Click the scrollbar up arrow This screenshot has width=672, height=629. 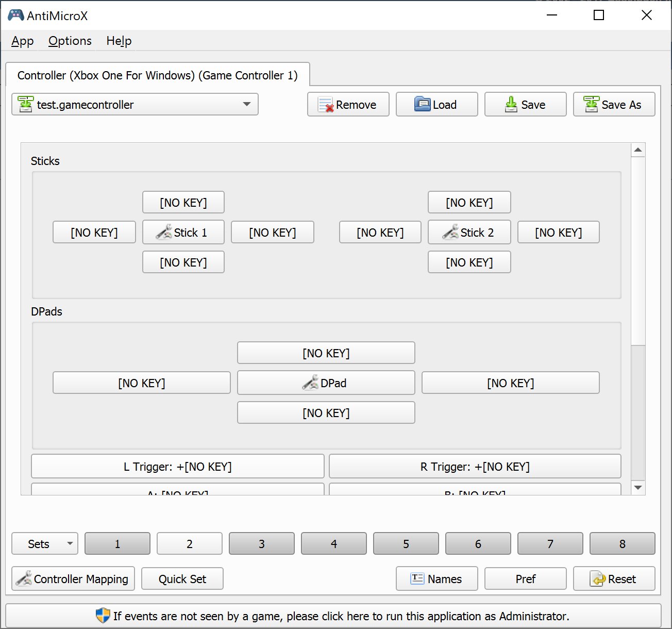click(x=638, y=150)
